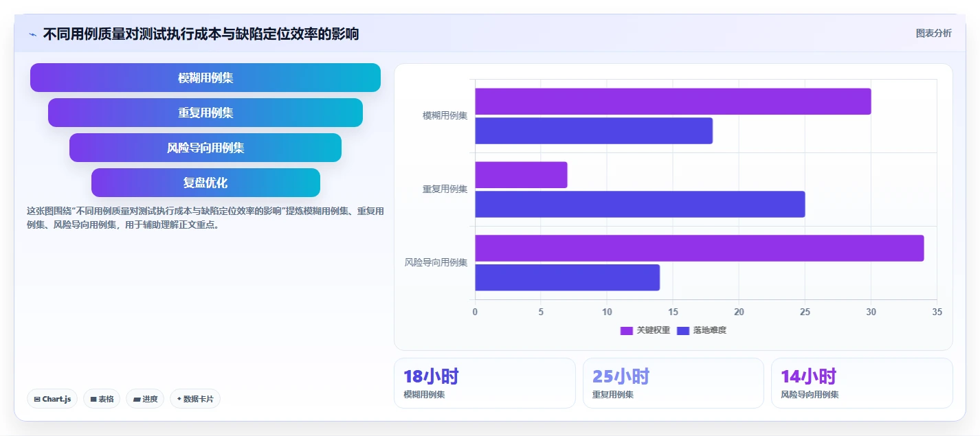Select the 风险导向用例集 funnel bar
980x436 pixels.
click(x=205, y=148)
